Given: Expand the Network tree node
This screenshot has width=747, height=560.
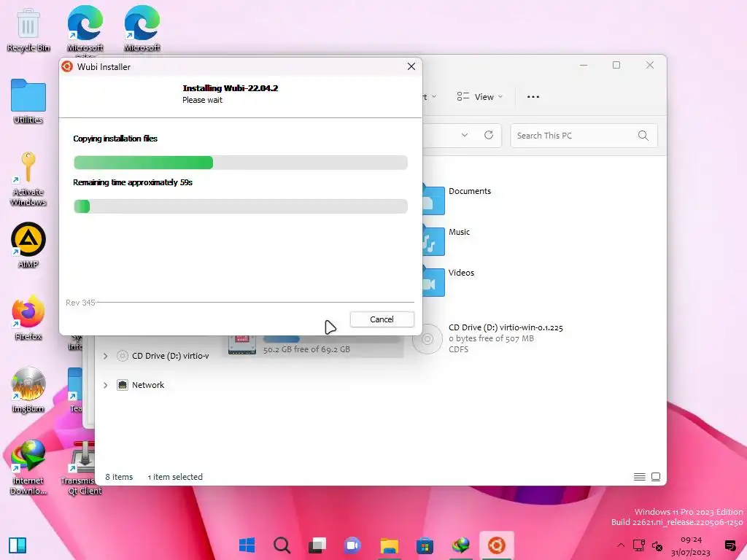Looking at the screenshot, I should click(105, 385).
